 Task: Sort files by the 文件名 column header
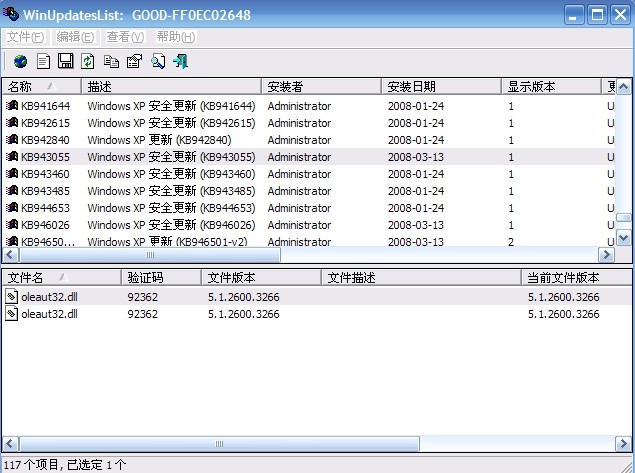click(x=62, y=278)
